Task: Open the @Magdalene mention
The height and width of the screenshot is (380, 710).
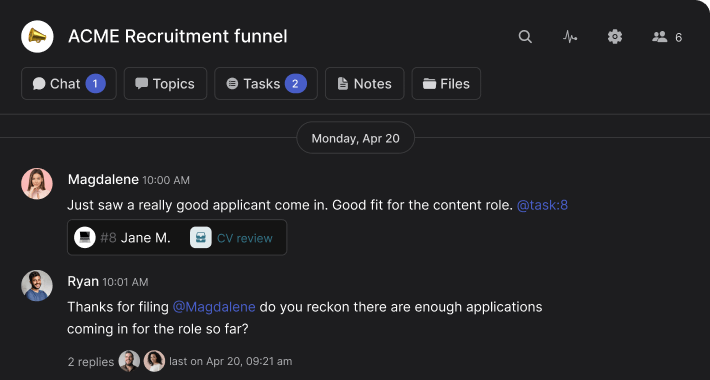Action: [214, 307]
